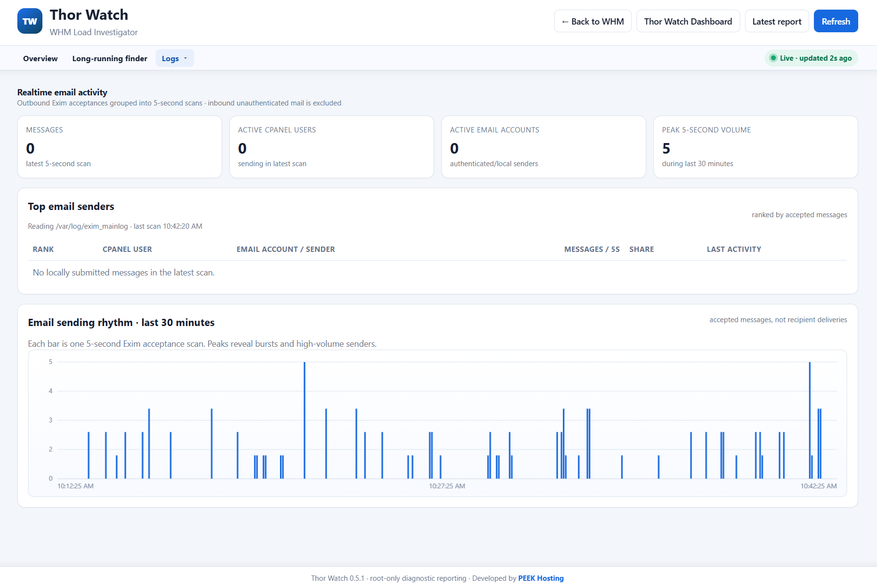Click the cPanel User column header
The width and height of the screenshot is (877, 588).
pos(127,249)
